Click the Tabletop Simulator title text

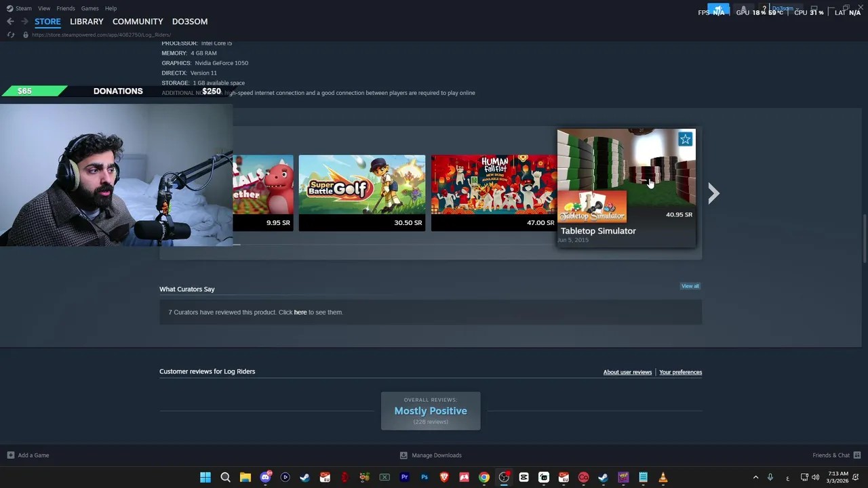(x=598, y=231)
